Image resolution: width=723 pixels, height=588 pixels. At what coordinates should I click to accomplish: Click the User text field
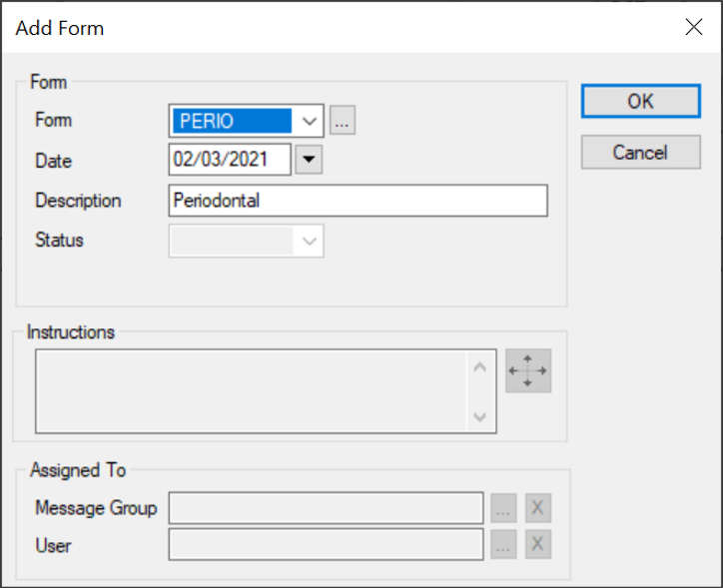coord(327,544)
